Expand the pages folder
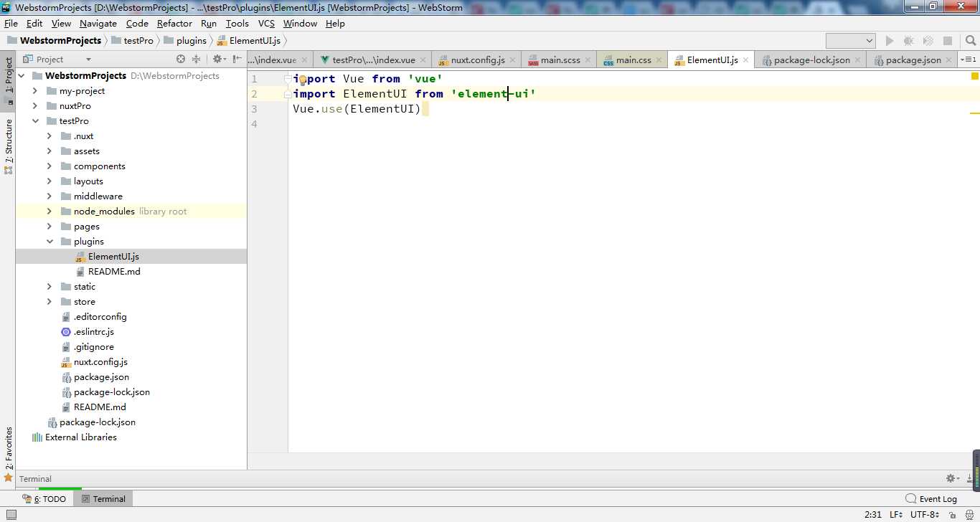980x522 pixels. click(50, 227)
